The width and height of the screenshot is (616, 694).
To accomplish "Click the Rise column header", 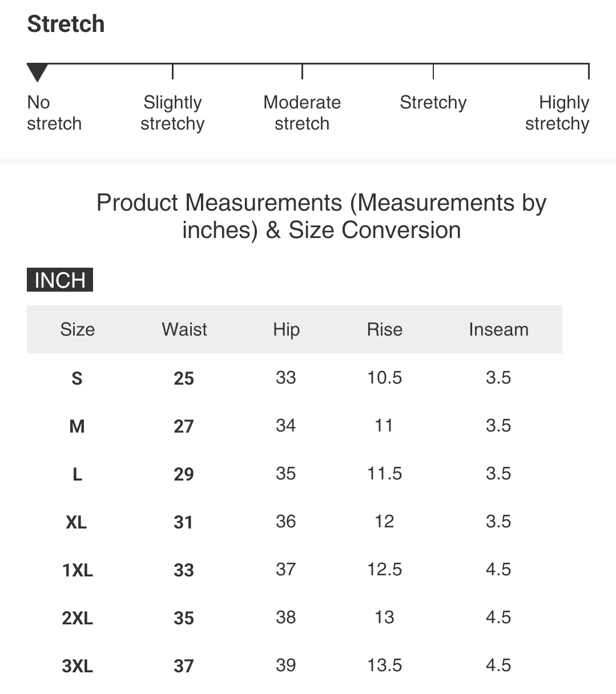I will point(385,329).
